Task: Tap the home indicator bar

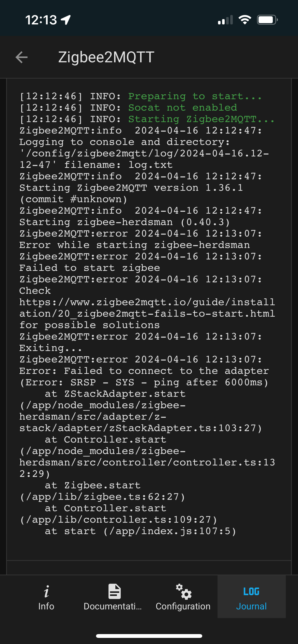Action: click(x=149, y=636)
